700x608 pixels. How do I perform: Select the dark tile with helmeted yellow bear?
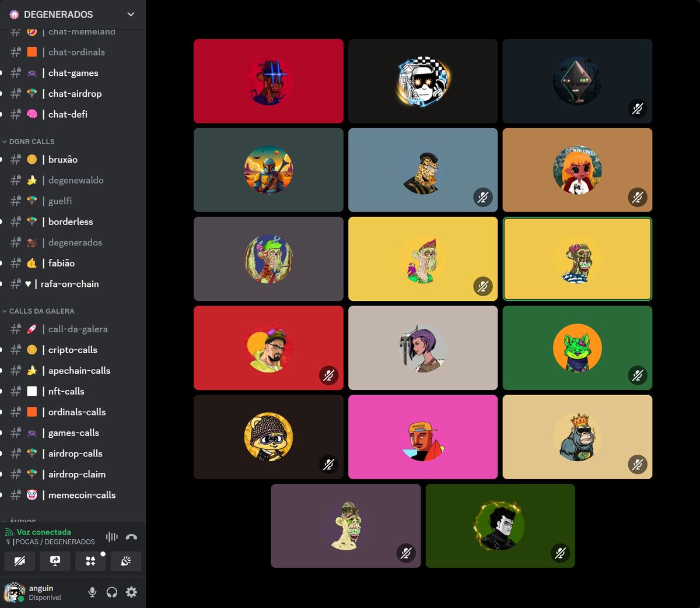(x=268, y=437)
